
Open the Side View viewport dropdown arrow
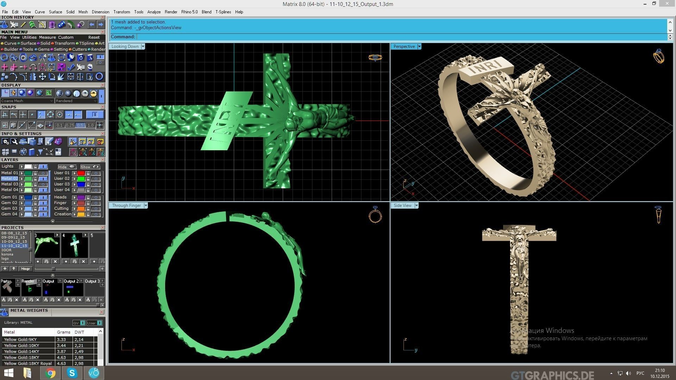416,205
